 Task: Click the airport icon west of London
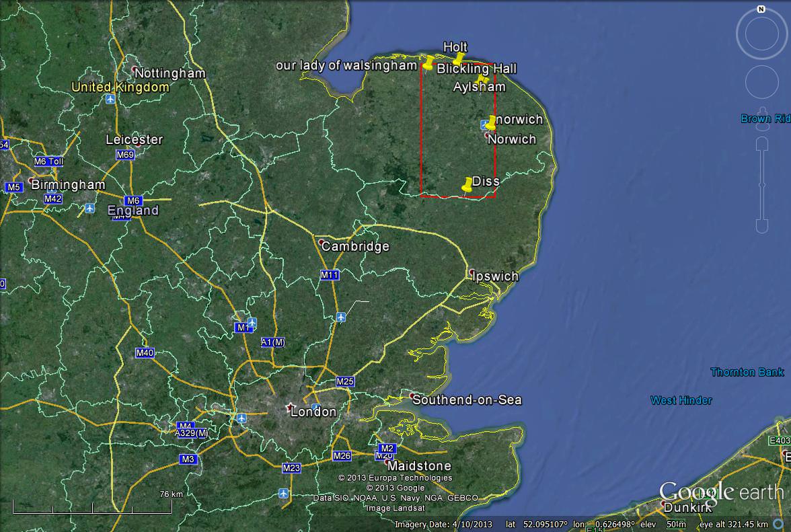tap(241, 418)
